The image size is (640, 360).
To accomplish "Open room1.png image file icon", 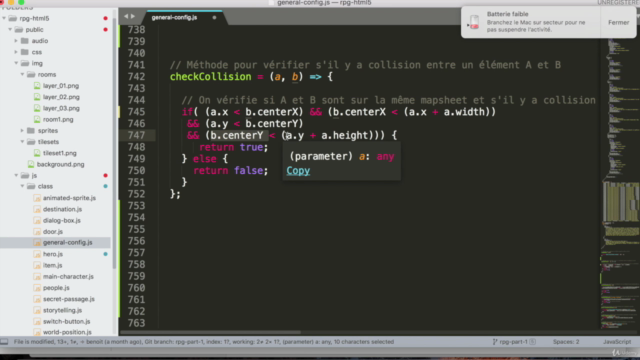I will [37, 119].
